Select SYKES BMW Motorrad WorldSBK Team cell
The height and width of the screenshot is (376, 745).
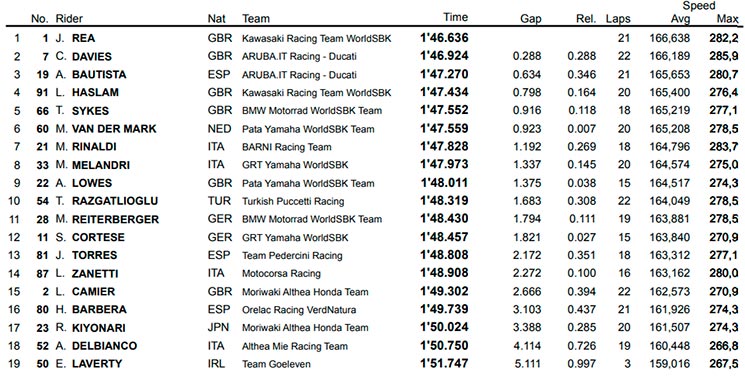pyautogui.click(x=312, y=111)
